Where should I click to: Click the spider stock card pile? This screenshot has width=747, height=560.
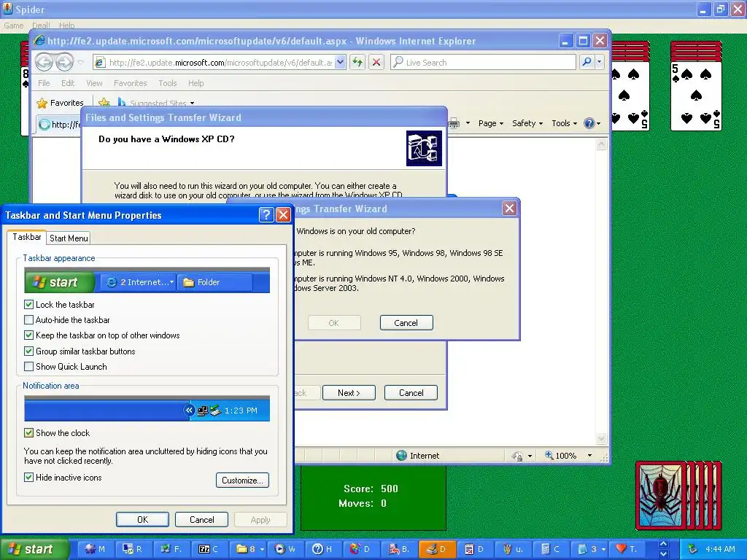678,496
